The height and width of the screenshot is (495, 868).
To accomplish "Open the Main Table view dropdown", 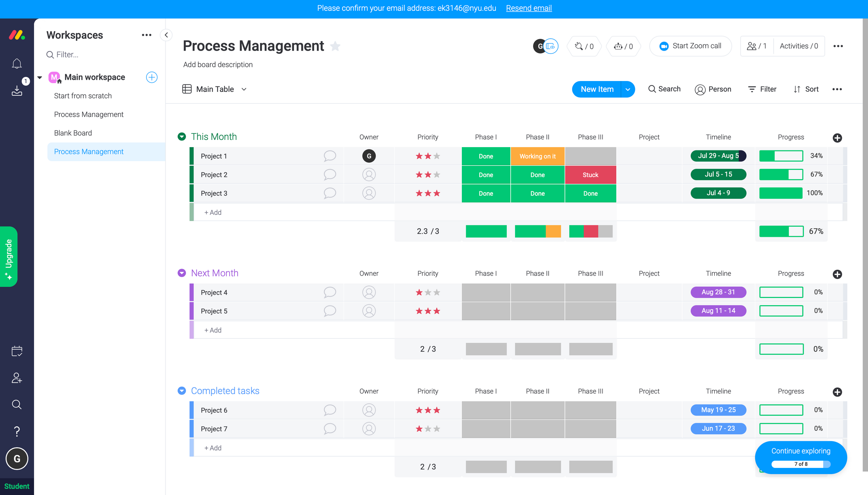I will 244,89.
